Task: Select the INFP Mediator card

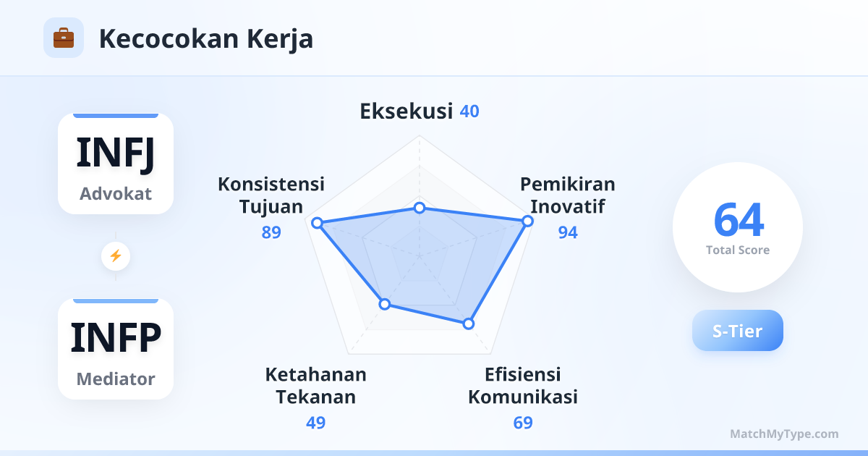Action: pyautogui.click(x=116, y=349)
